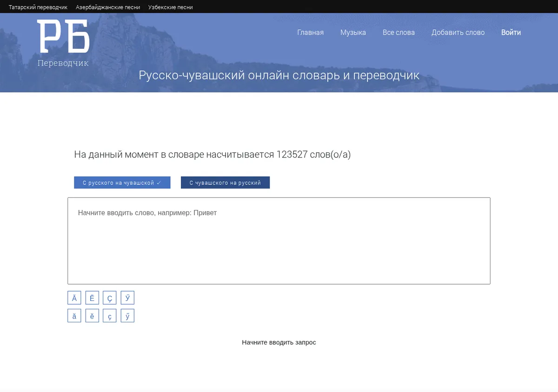This screenshot has width=558, height=392.
Task: Open Добавить слово page
Action: (458, 33)
